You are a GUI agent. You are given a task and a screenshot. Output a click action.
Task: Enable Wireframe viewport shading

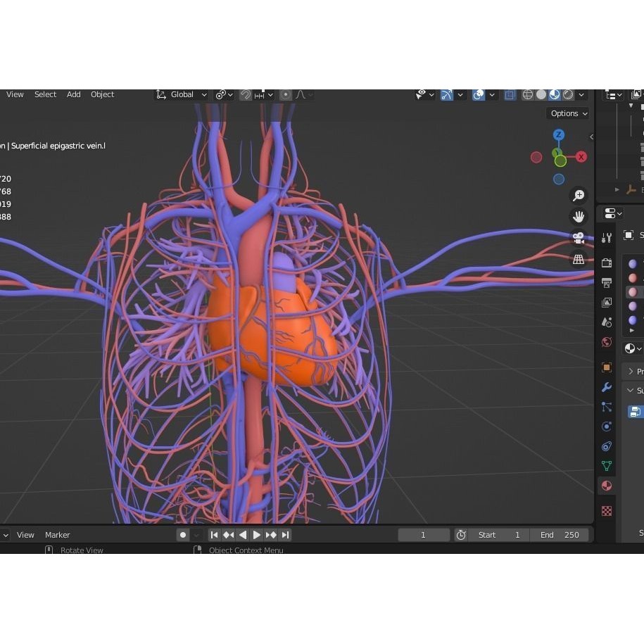tap(527, 94)
